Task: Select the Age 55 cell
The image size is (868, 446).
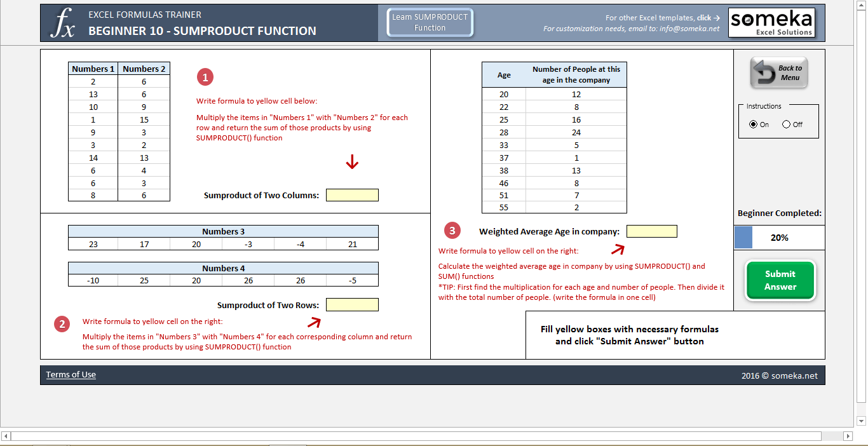Action: click(504, 207)
